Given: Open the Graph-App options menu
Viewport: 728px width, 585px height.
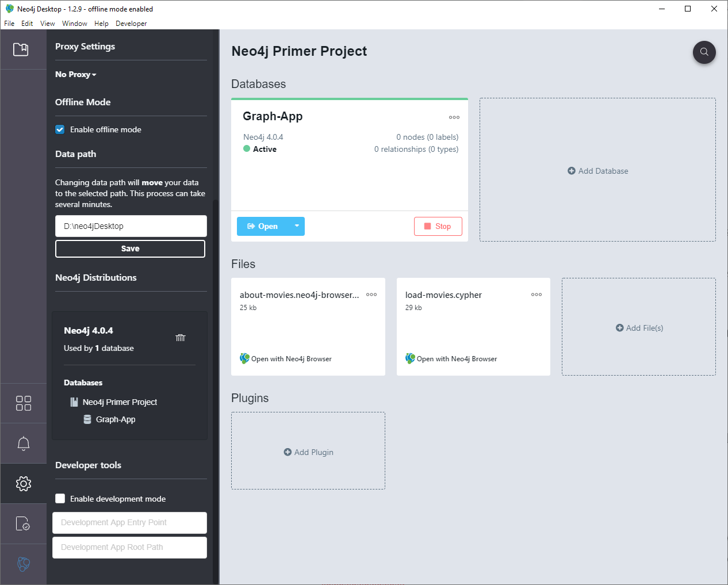Looking at the screenshot, I should click(x=454, y=117).
